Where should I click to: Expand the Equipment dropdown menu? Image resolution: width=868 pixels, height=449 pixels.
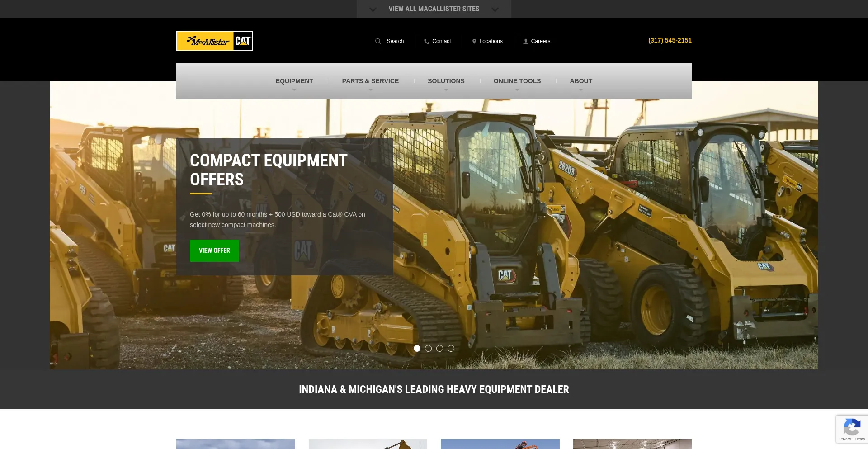tap(294, 81)
